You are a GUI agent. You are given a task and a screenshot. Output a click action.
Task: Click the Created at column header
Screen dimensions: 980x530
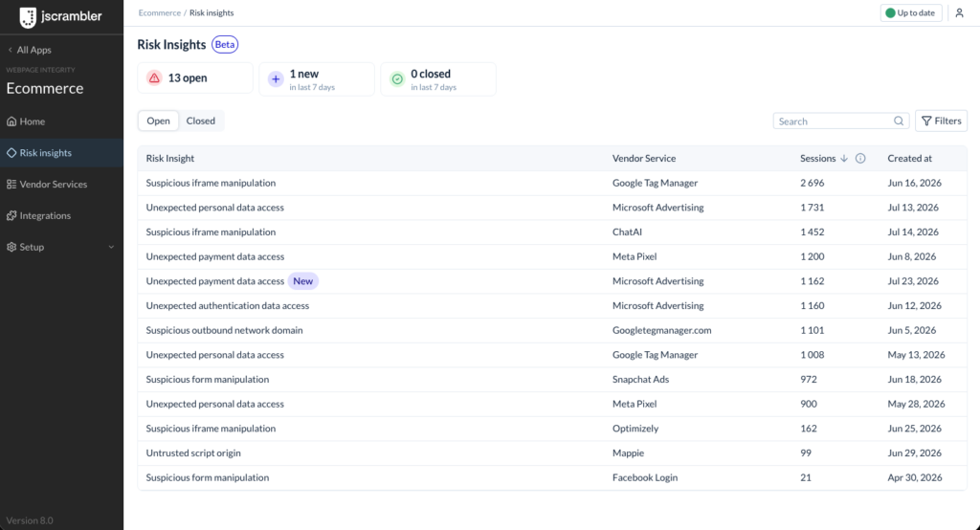click(909, 158)
